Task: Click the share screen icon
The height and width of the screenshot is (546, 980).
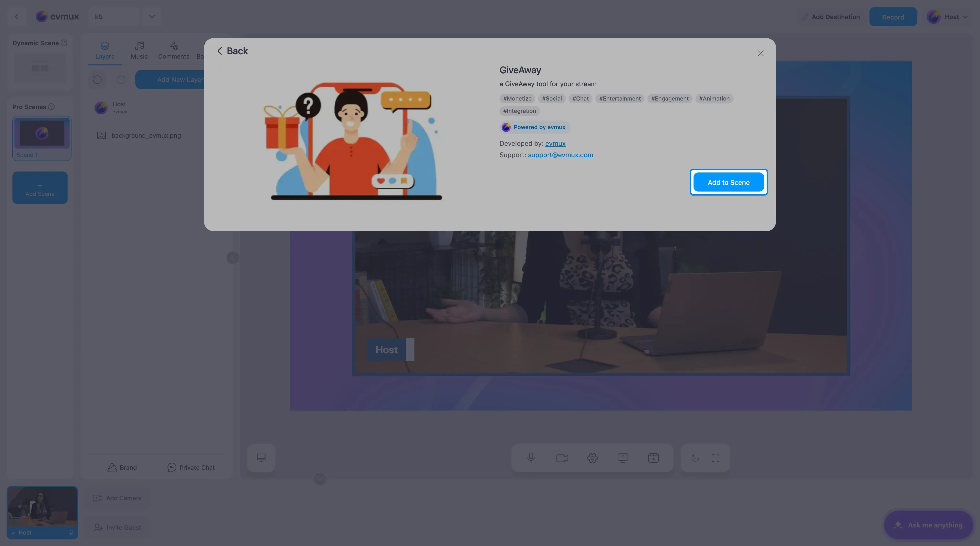Action: pyautogui.click(x=623, y=458)
